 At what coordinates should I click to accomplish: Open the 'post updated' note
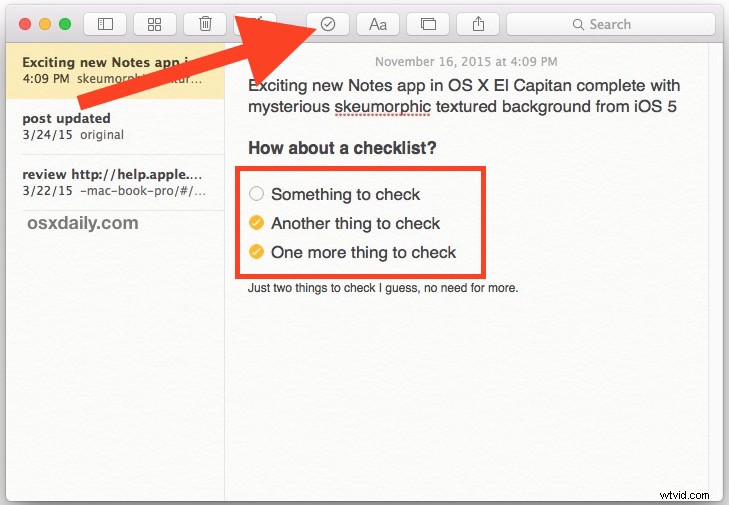(115, 126)
